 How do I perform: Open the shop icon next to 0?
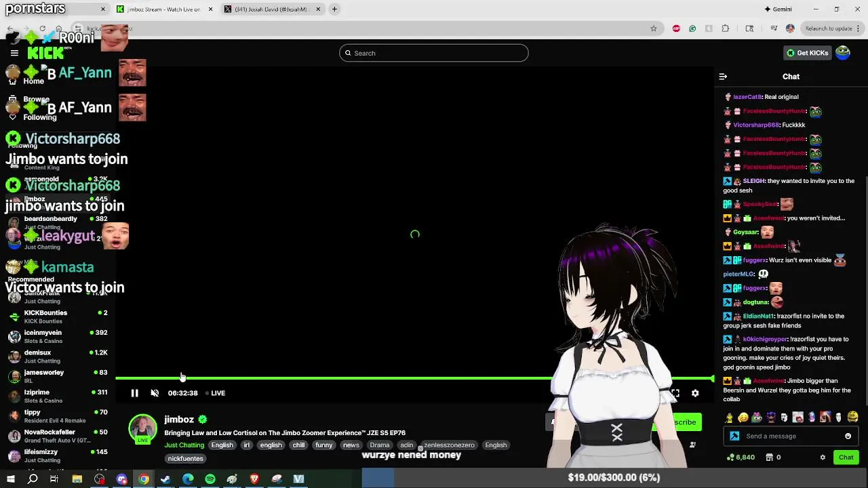tap(770, 457)
